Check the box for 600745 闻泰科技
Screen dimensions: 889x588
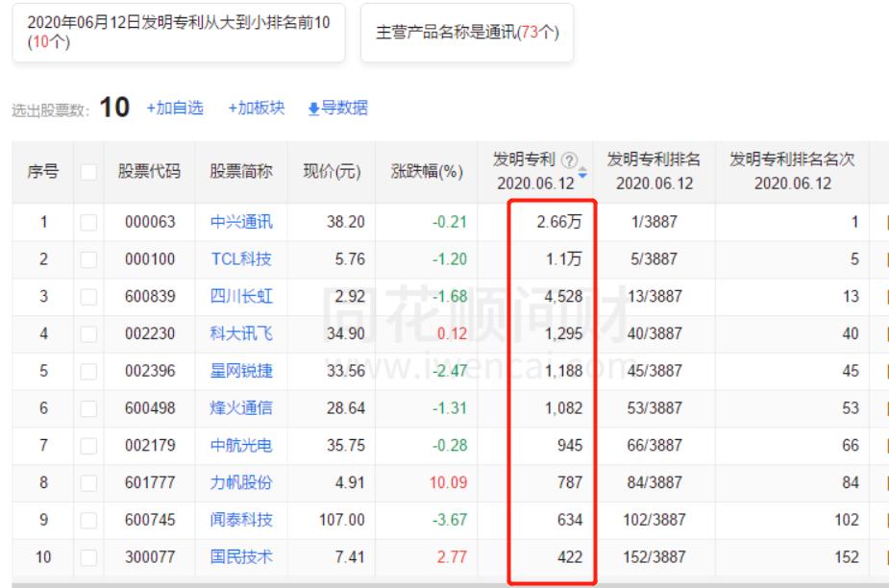click(88, 520)
